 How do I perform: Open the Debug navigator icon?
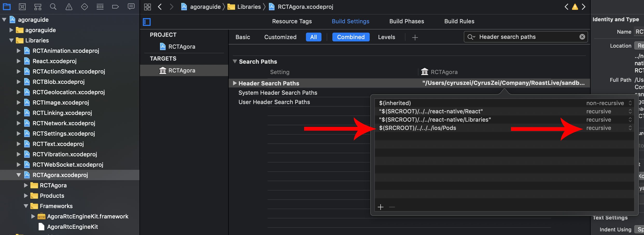(100, 7)
